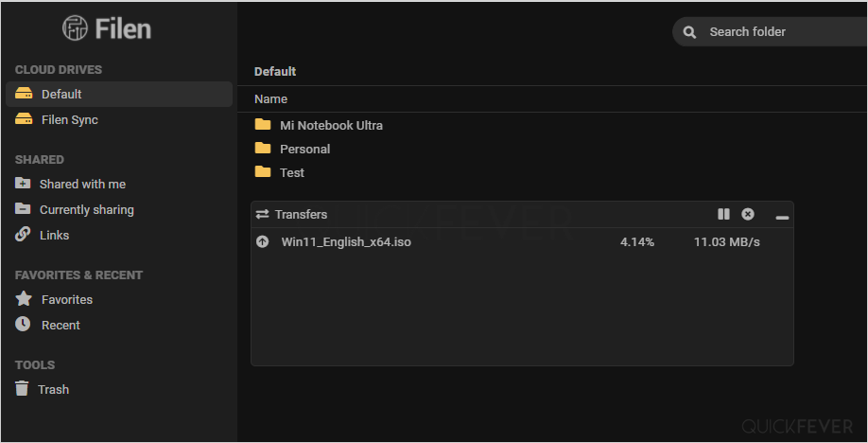868x443 pixels.
Task: Click the 11.03 MB/s speed value
Action: [727, 241]
